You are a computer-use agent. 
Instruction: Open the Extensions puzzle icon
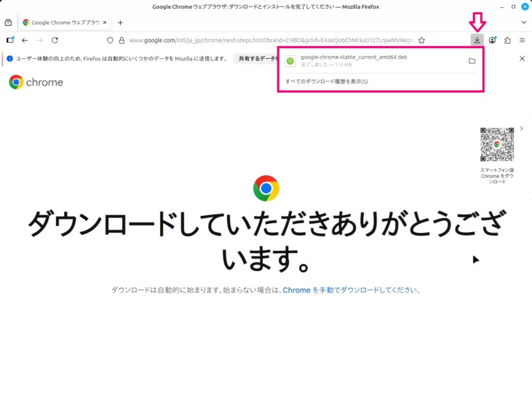coord(508,40)
